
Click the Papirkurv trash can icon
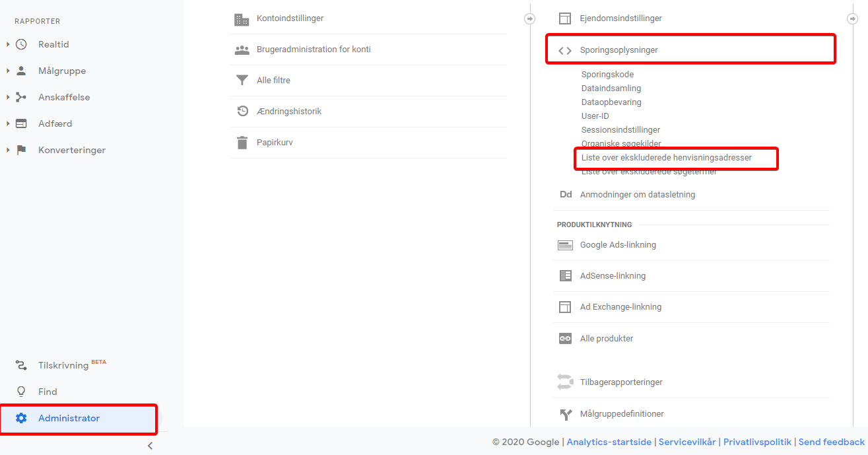[242, 143]
